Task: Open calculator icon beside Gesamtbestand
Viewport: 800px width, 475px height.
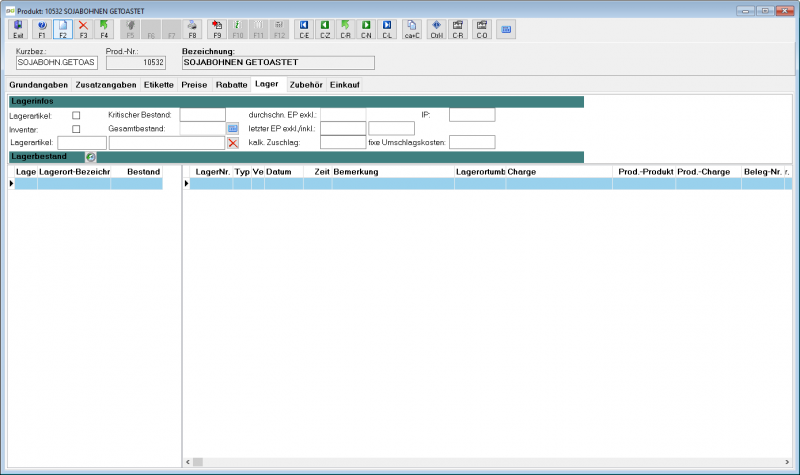Action: pyautogui.click(x=233, y=129)
